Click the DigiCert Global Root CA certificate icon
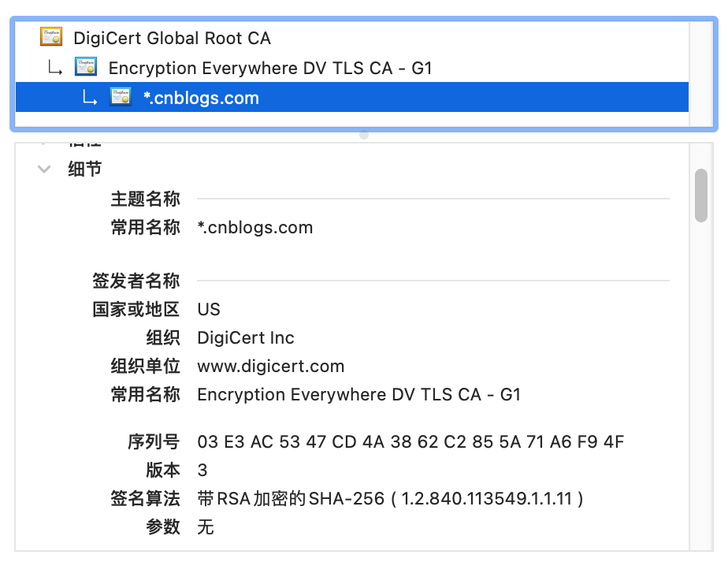The width and height of the screenshot is (728, 566). [x=51, y=37]
